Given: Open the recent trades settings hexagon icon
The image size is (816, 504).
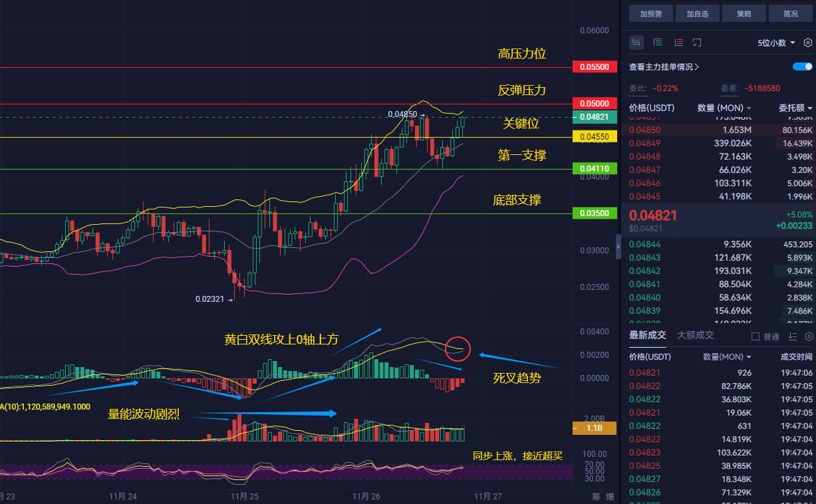Looking at the screenshot, I should pos(809,336).
